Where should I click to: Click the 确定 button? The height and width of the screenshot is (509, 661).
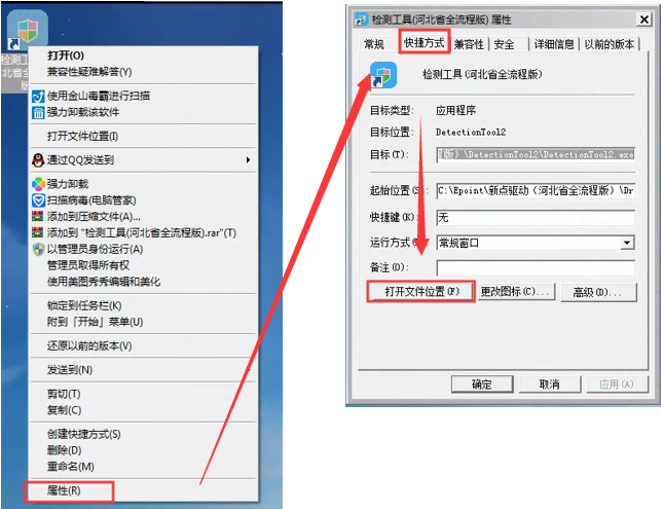click(x=482, y=384)
